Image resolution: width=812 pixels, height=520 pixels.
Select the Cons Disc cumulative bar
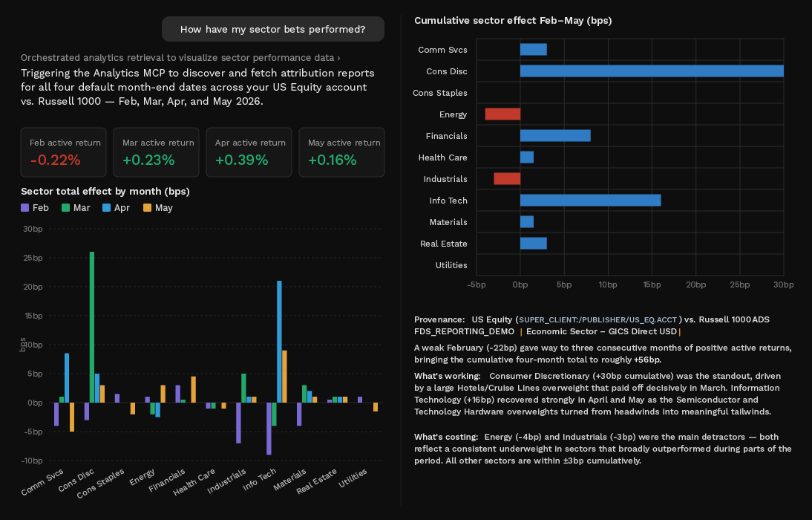[652, 71]
